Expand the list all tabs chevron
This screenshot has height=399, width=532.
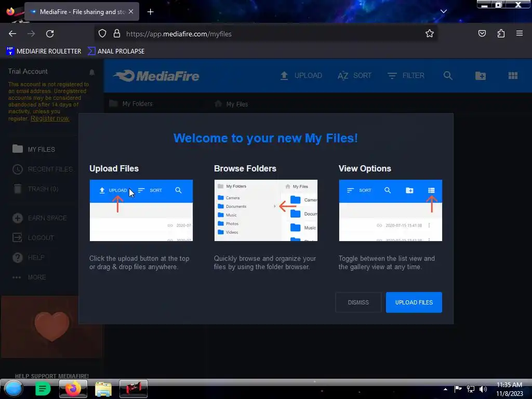click(x=444, y=11)
